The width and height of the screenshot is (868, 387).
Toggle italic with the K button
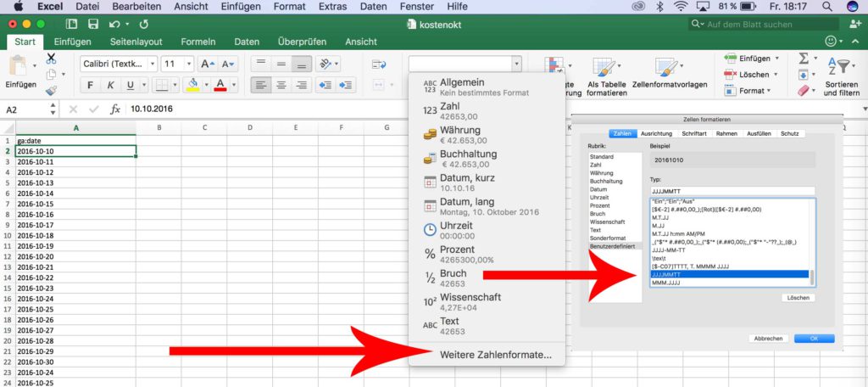[110, 85]
